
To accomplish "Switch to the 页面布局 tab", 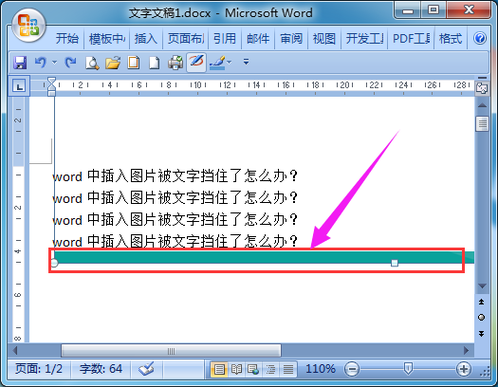I will pyautogui.click(x=186, y=39).
